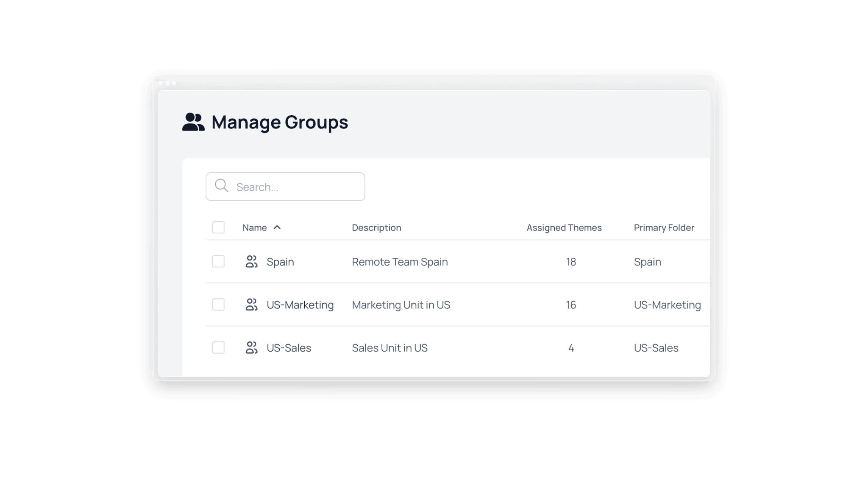Click the magnifier icon in search box
Screen dimensions: 868x488
point(221,186)
